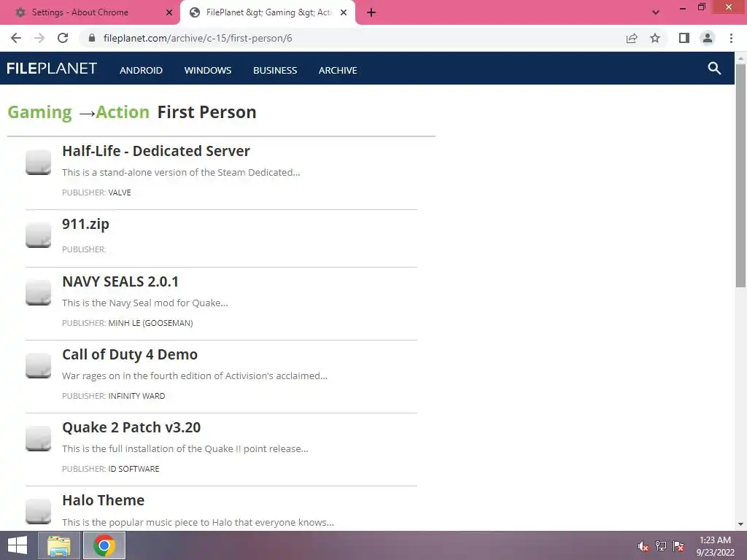Image resolution: width=747 pixels, height=560 pixels.
Task: Click 'This is the full installation of the Quake II...'
Action: tap(185, 448)
